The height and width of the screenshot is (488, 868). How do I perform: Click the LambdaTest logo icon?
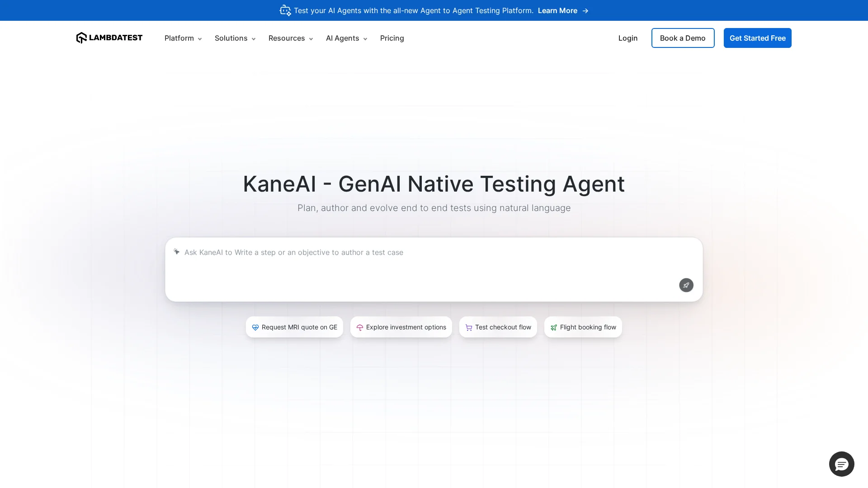point(81,38)
